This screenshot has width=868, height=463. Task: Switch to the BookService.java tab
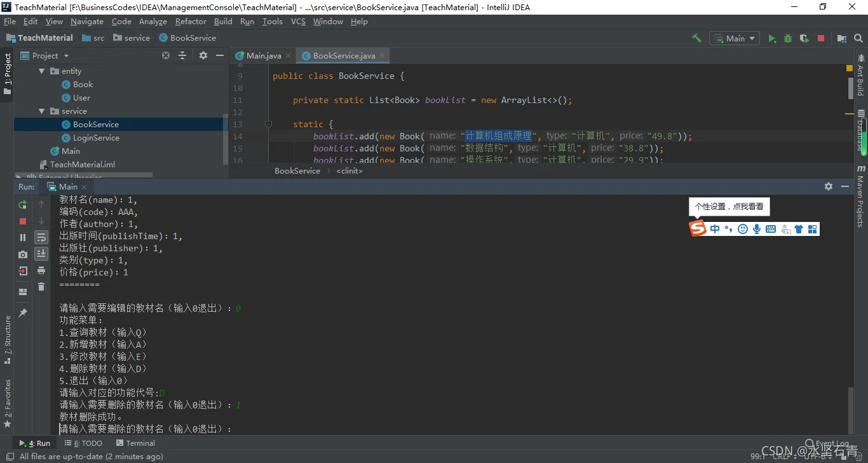click(343, 55)
